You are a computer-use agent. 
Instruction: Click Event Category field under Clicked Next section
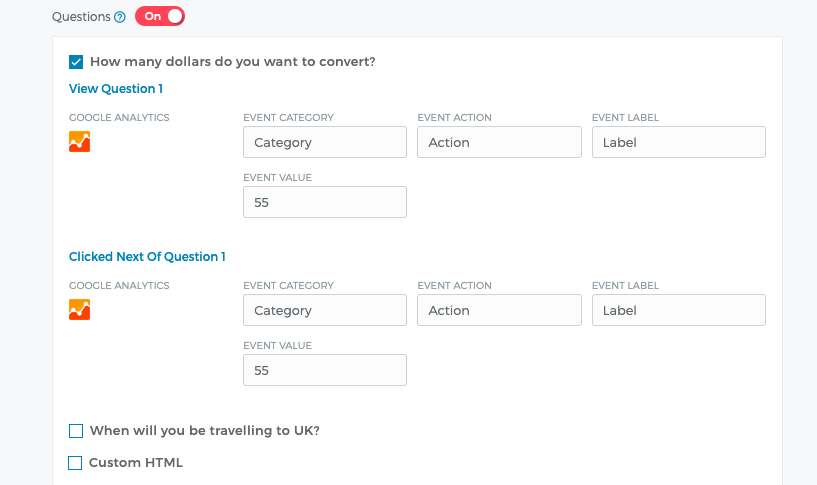pyautogui.click(x=325, y=310)
